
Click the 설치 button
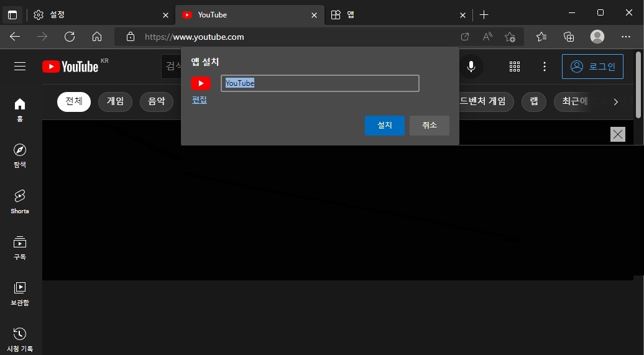(384, 126)
